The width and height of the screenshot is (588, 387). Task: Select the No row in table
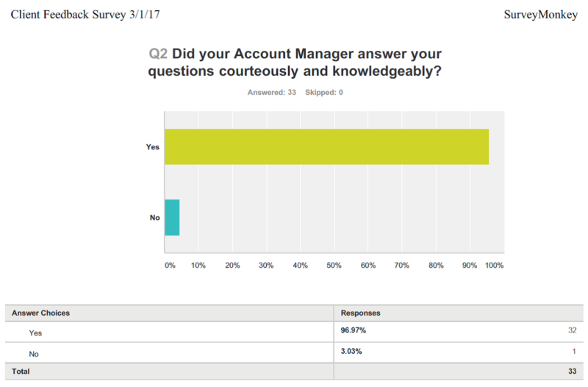pyautogui.click(x=294, y=353)
